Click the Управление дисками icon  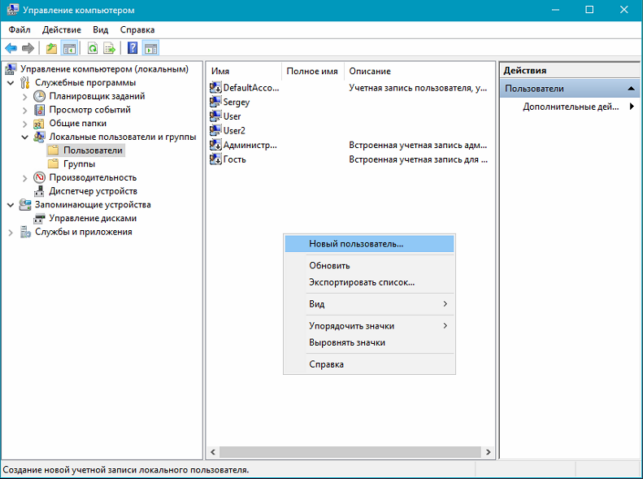(x=39, y=218)
